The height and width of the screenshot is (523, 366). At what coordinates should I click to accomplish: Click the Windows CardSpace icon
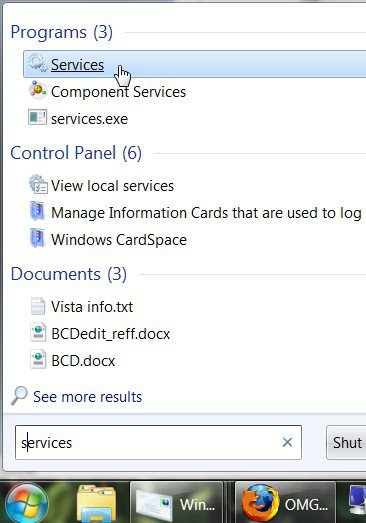click(x=37, y=238)
